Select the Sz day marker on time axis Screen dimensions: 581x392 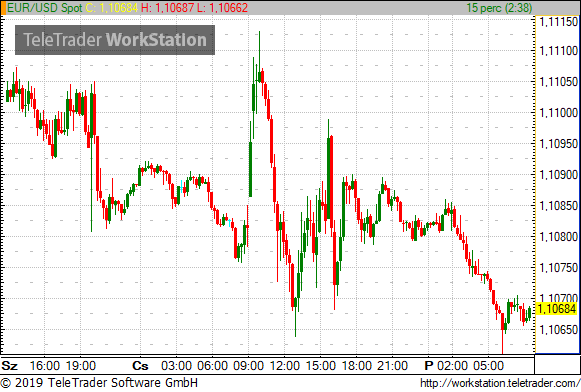(10, 366)
